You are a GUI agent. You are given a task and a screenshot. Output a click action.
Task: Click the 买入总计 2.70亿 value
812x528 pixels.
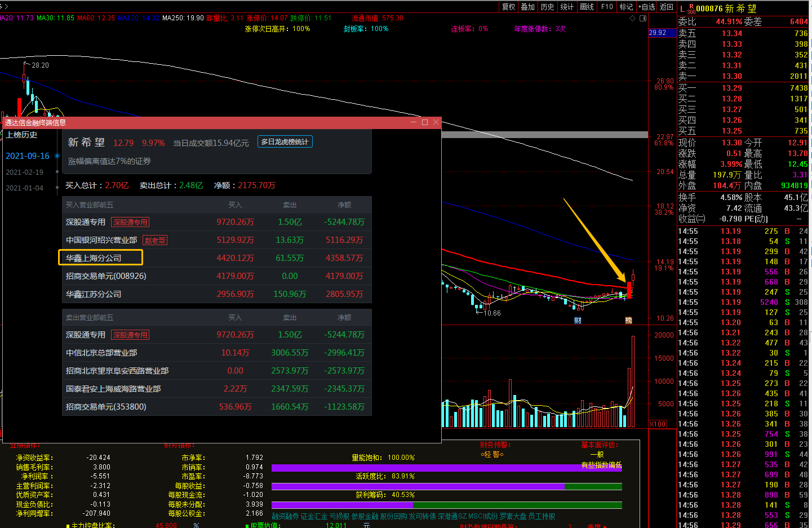(117, 185)
